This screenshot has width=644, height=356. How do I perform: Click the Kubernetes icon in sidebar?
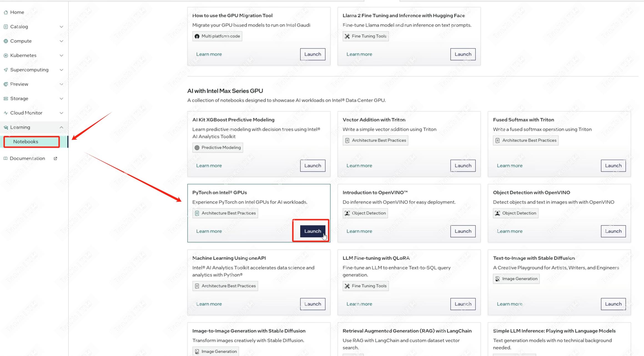pos(6,56)
